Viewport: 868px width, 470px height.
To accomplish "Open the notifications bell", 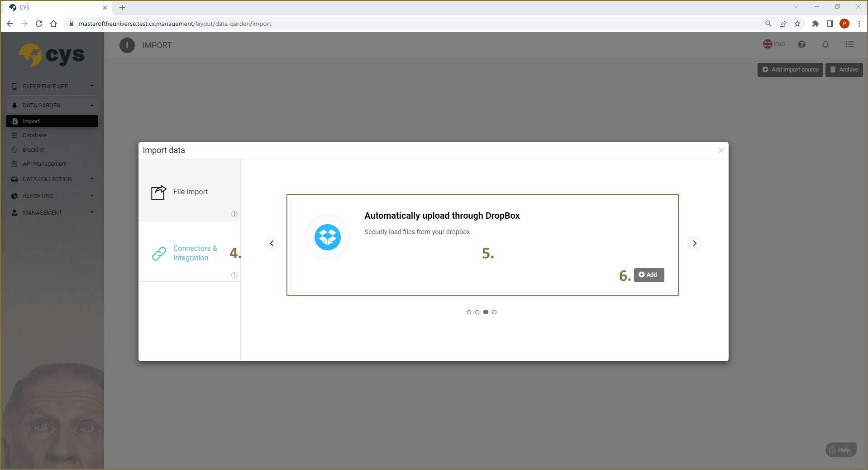I will 825,44.
